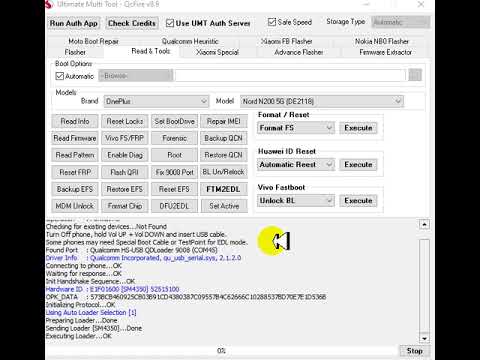Click the Reset Locks button
The image size is (480, 360).
pos(125,121)
